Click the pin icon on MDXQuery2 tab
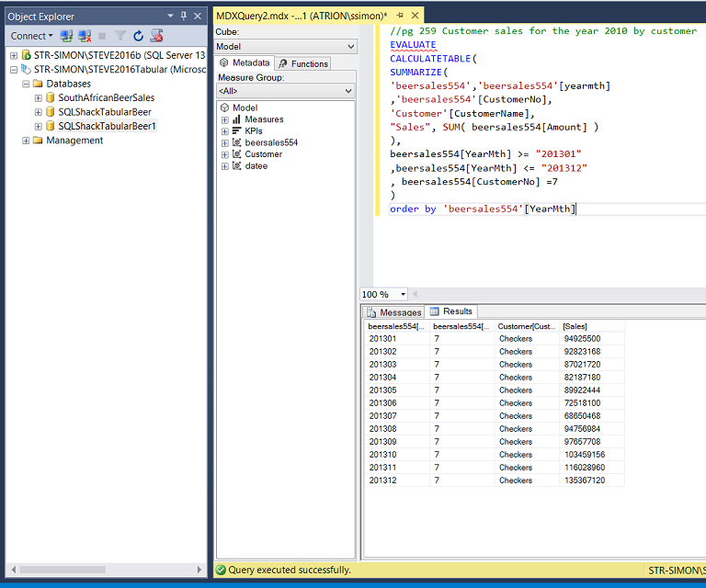 pyautogui.click(x=400, y=16)
